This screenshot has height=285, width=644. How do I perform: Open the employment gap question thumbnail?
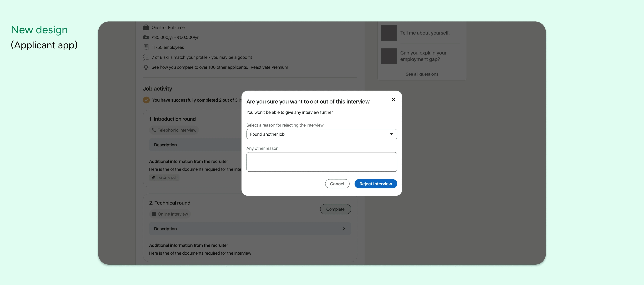(x=389, y=56)
